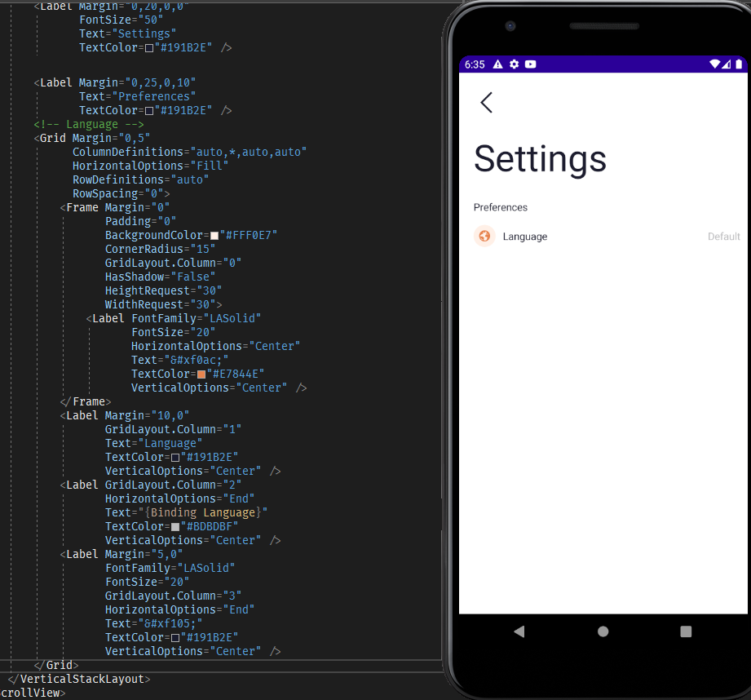Tap the globe icon beside Language
Image resolution: width=751 pixels, height=700 pixels.
pos(484,236)
